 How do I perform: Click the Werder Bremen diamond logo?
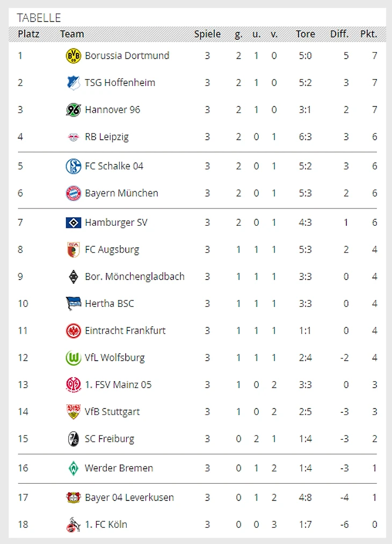(x=73, y=468)
